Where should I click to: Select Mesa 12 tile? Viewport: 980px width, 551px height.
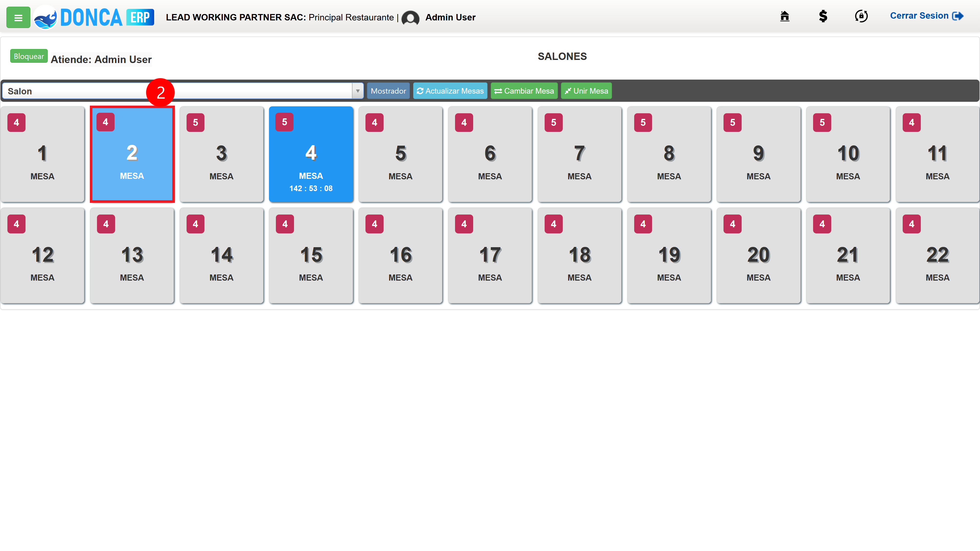[x=43, y=256]
